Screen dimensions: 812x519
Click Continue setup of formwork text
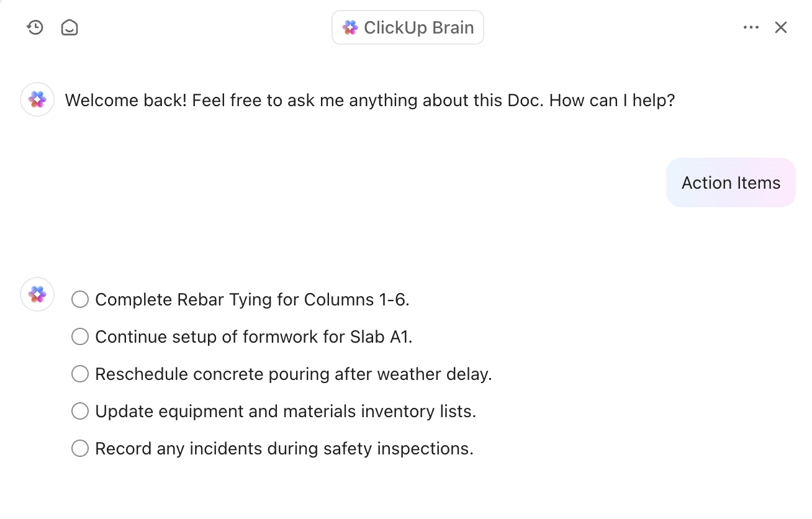coord(253,337)
